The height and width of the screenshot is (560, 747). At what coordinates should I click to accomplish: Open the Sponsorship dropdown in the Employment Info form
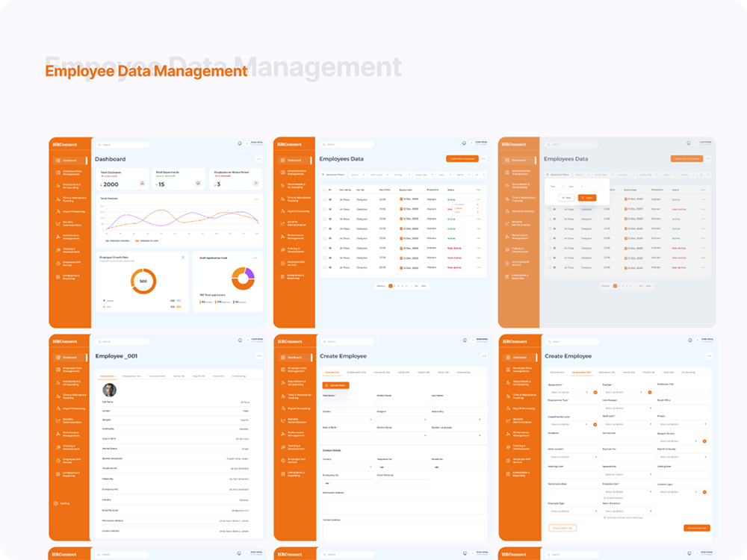[628, 474]
